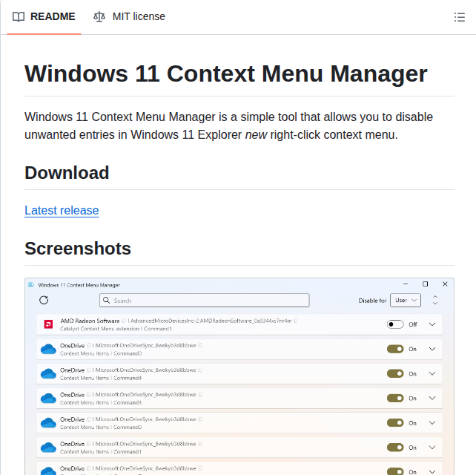
Task: Click the 'Context Menu Items | Command4' text
Action: tap(101, 378)
